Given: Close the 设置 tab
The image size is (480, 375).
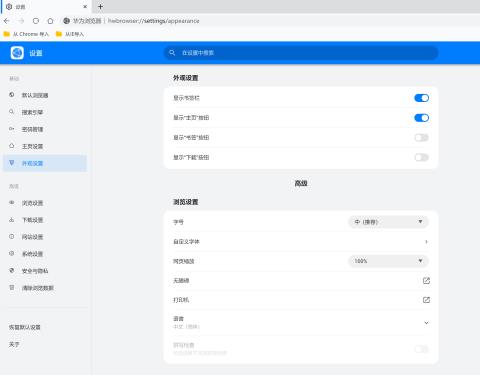Looking at the screenshot, I should click(85, 7).
